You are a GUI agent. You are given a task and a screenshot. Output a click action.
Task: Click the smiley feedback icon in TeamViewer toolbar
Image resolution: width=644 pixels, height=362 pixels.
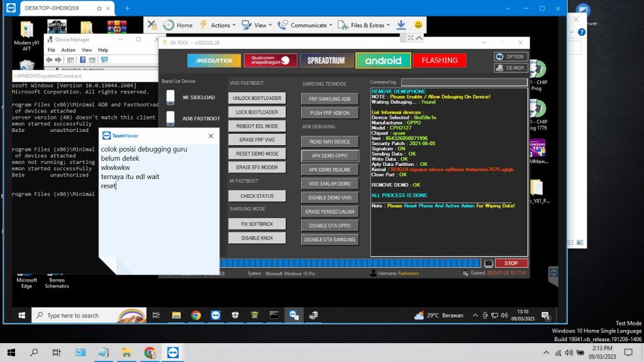[418, 25]
